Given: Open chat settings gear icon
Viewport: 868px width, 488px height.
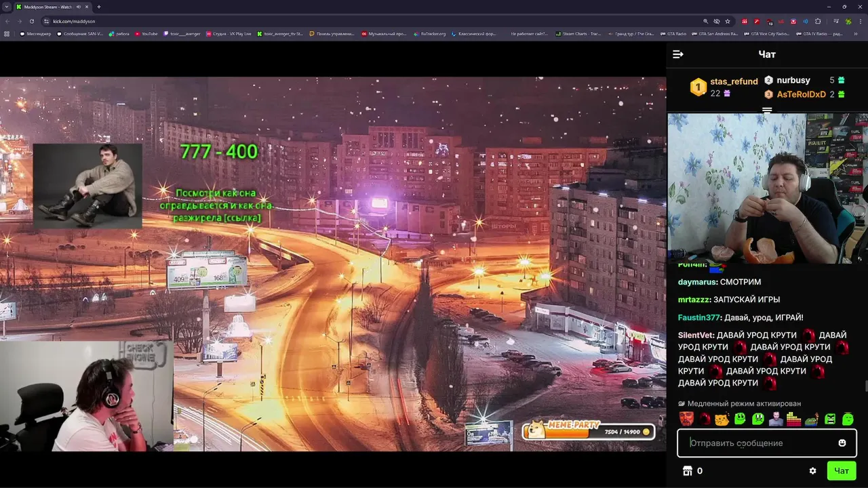Looking at the screenshot, I should click(x=812, y=471).
